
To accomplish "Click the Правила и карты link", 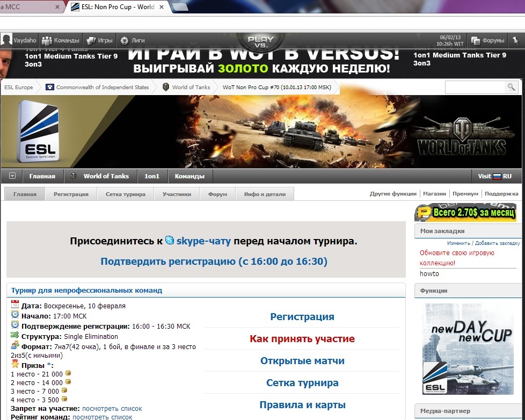I will click(302, 405).
